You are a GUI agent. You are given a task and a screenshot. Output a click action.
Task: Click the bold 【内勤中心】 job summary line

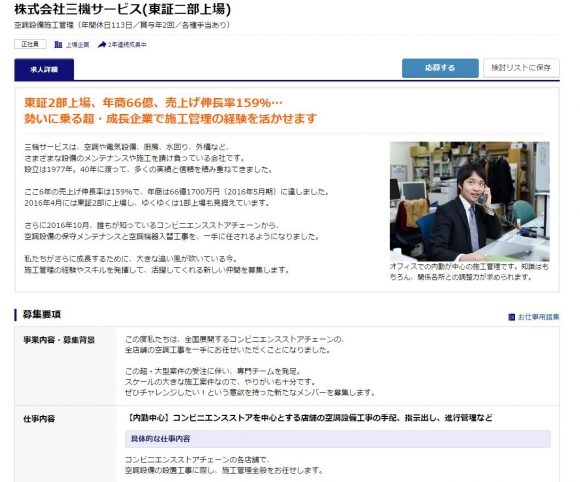(x=309, y=418)
